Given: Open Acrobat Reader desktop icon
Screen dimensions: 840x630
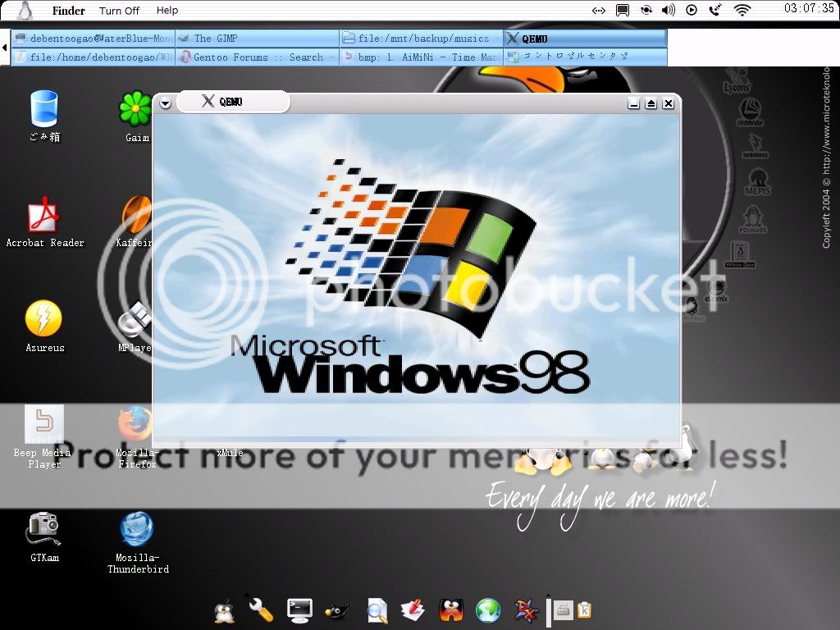Looking at the screenshot, I should (x=45, y=221).
